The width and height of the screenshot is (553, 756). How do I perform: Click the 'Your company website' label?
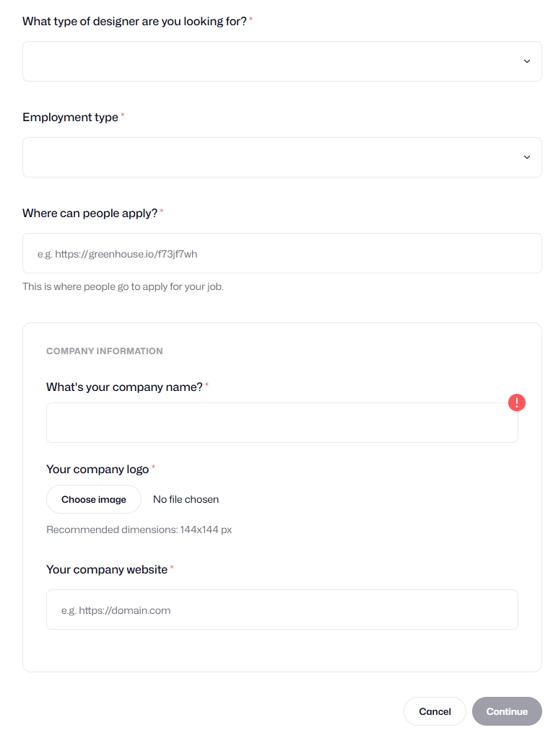tap(107, 569)
